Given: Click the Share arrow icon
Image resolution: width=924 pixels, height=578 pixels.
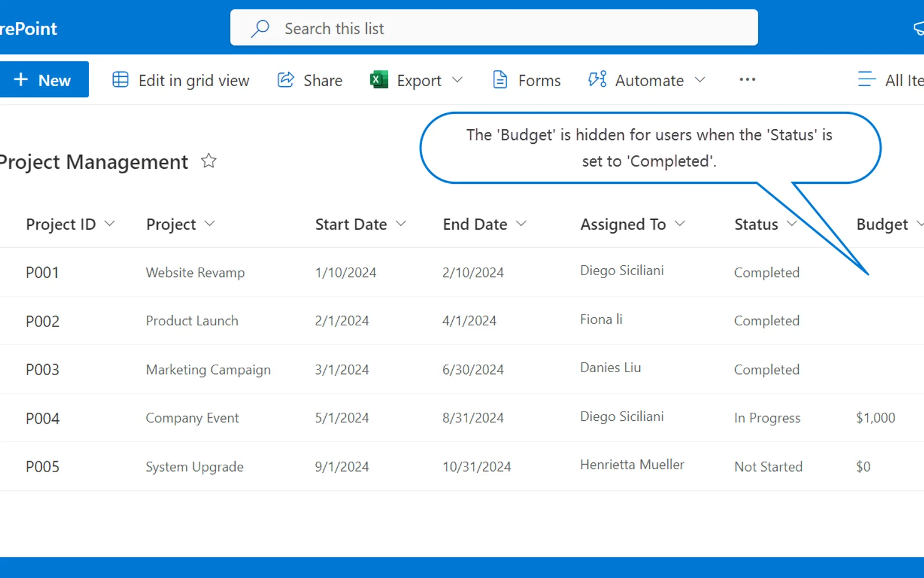Looking at the screenshot, I should [286, 80].
